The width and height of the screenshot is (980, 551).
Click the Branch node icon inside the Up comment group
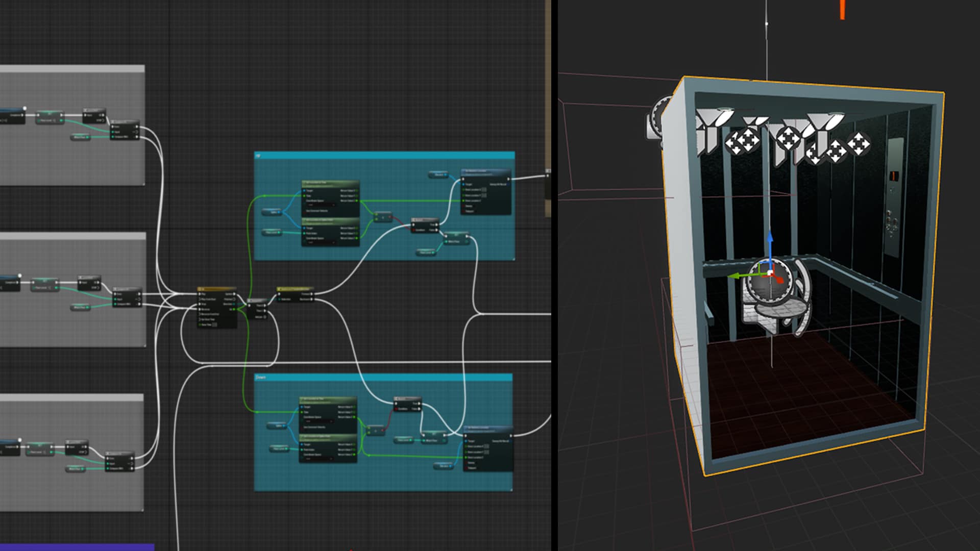414,218
